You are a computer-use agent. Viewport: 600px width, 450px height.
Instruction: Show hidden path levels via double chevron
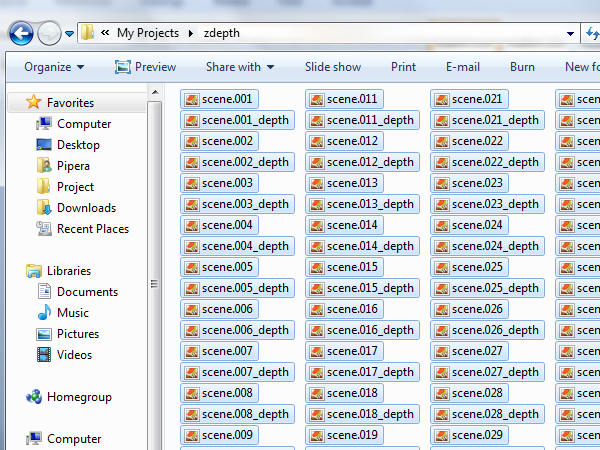point(105,33)
